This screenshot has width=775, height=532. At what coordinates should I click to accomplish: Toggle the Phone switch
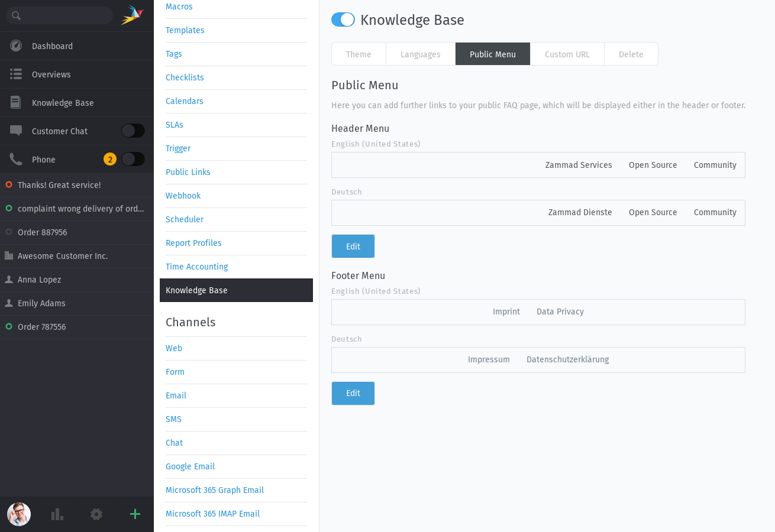(x=133, y=159)
